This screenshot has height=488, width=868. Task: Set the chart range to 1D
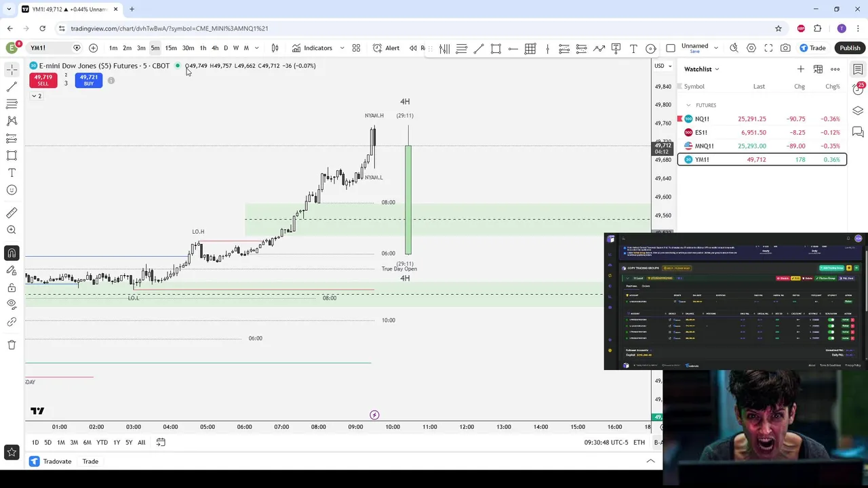tap(35, 443)
